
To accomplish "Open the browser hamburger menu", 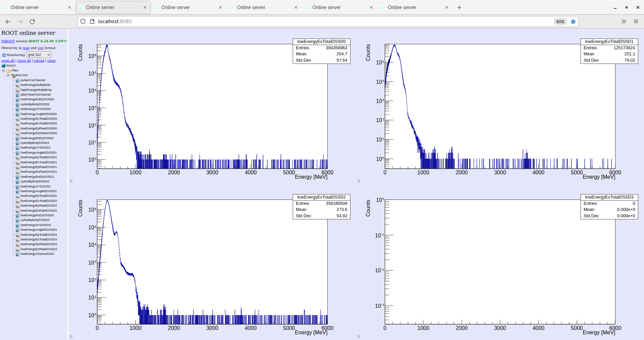I will (x=636, y=21).
